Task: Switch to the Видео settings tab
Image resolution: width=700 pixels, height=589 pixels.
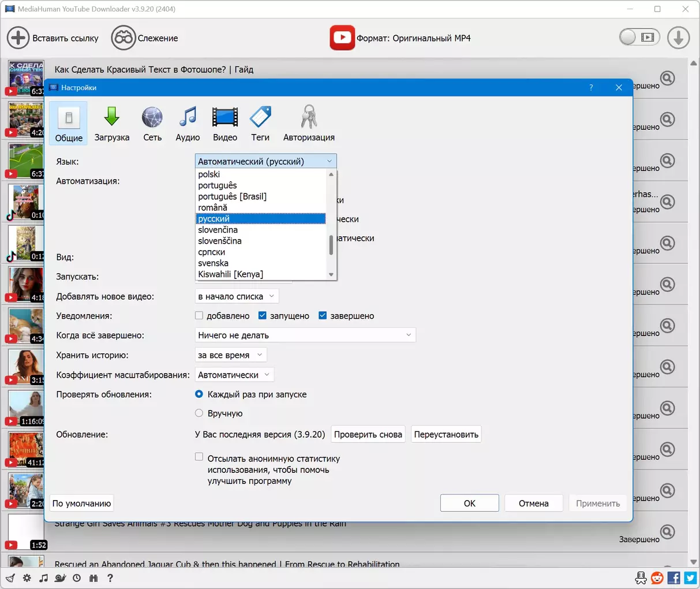Action: (224, 124)
